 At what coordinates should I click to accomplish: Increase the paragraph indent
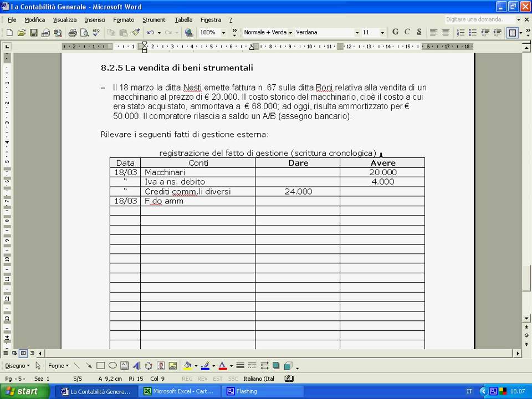point(498,33)
